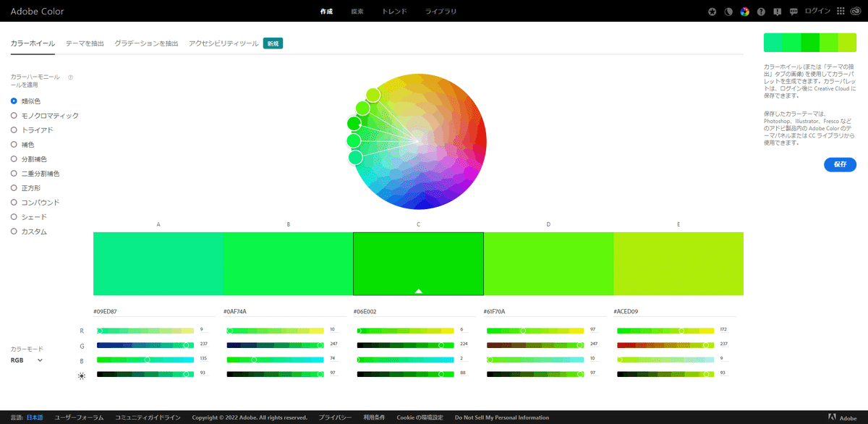Click the ログイン login link

point(817,12)
